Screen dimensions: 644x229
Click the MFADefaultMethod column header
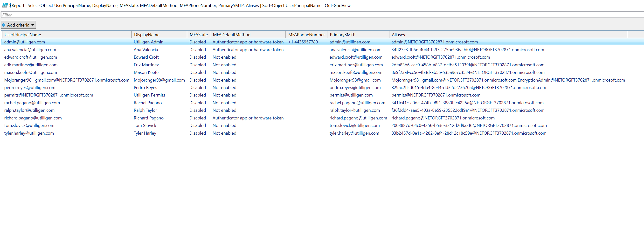(231, 35)
